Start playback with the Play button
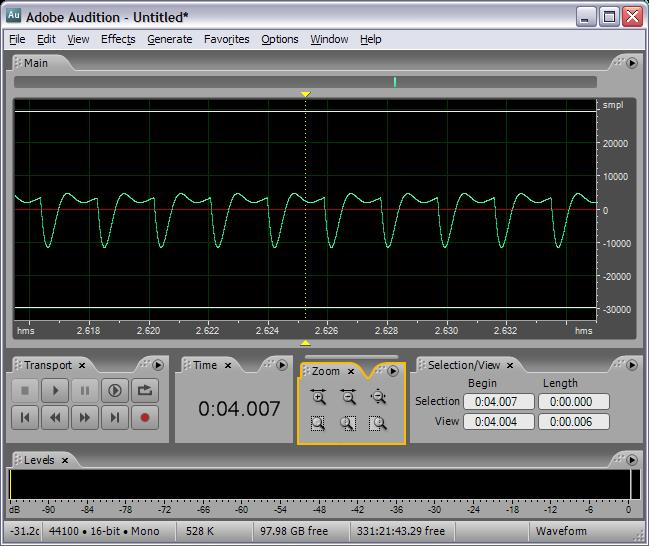 [x=55, y=391]
